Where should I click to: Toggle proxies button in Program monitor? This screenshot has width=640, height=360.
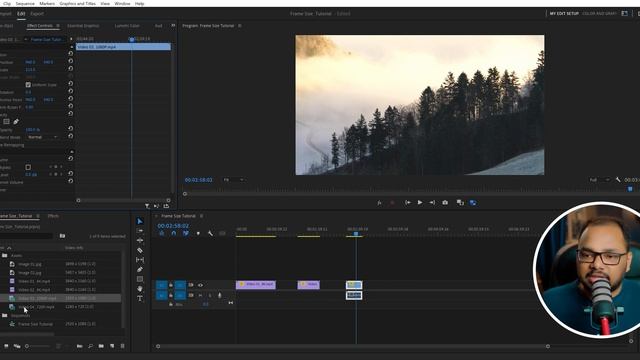[x=473, y=202]
